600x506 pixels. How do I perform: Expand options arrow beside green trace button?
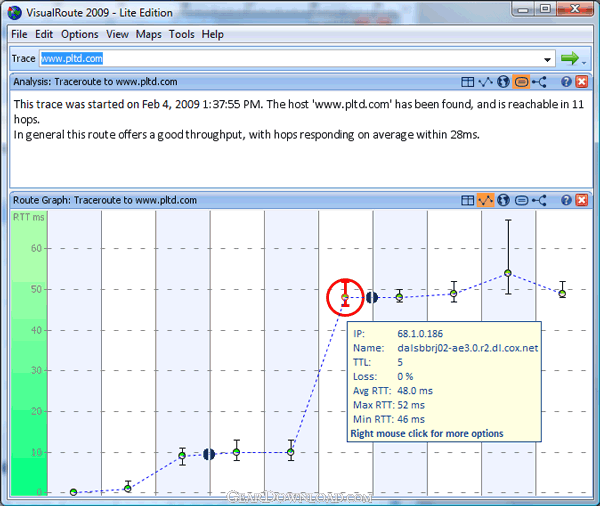tap(584, 62)
